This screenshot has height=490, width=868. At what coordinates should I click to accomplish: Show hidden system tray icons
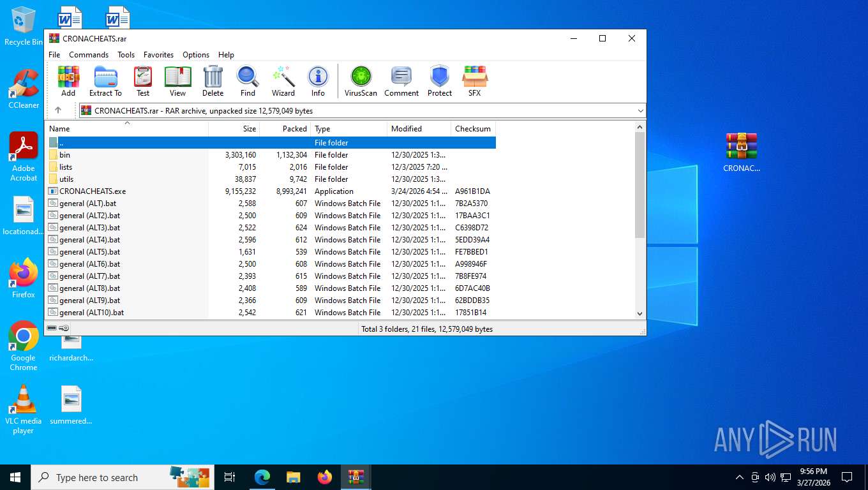(x=740, y=477)
